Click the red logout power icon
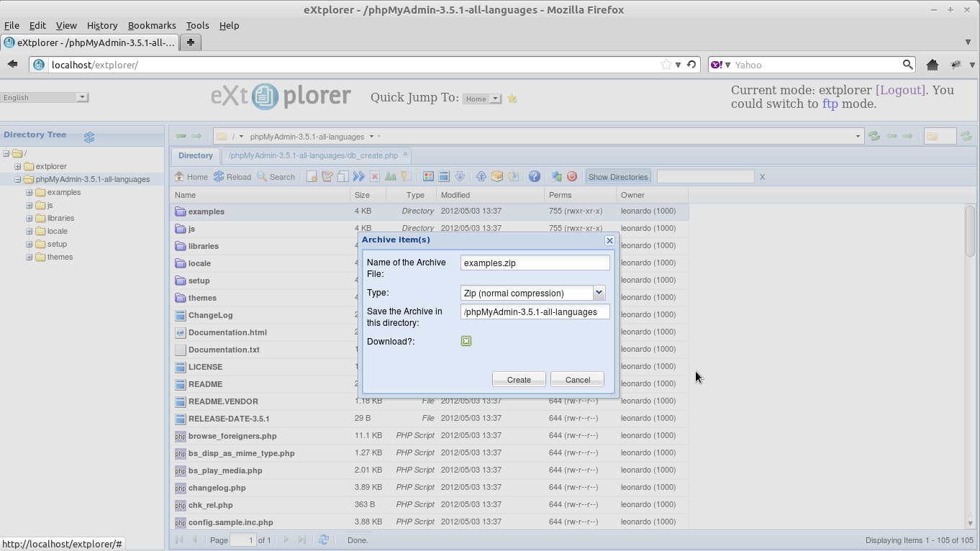 pyautogui.click(x=572, y=177)
